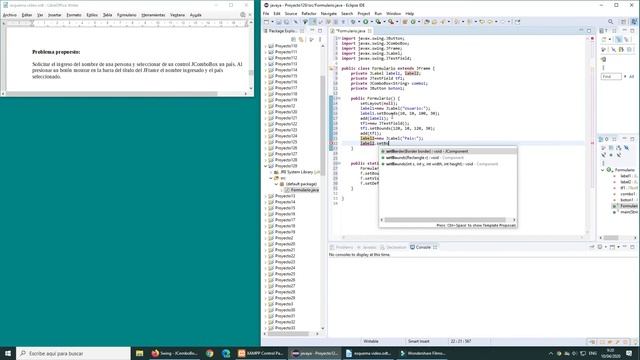Click the Windows Start button
The image size is (640, 360).
(x=8, y=353)
